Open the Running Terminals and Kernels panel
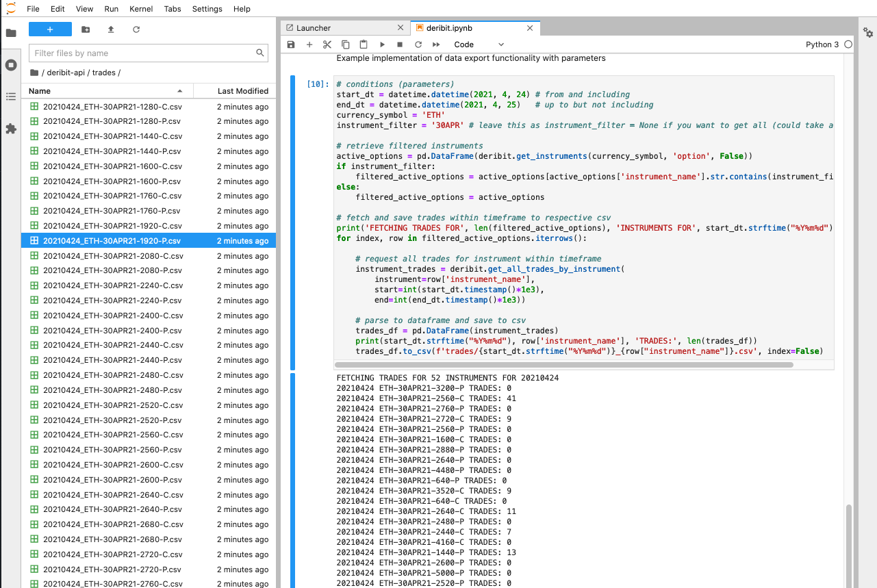The width and height of the screenshot is (877, 588). 11,65
